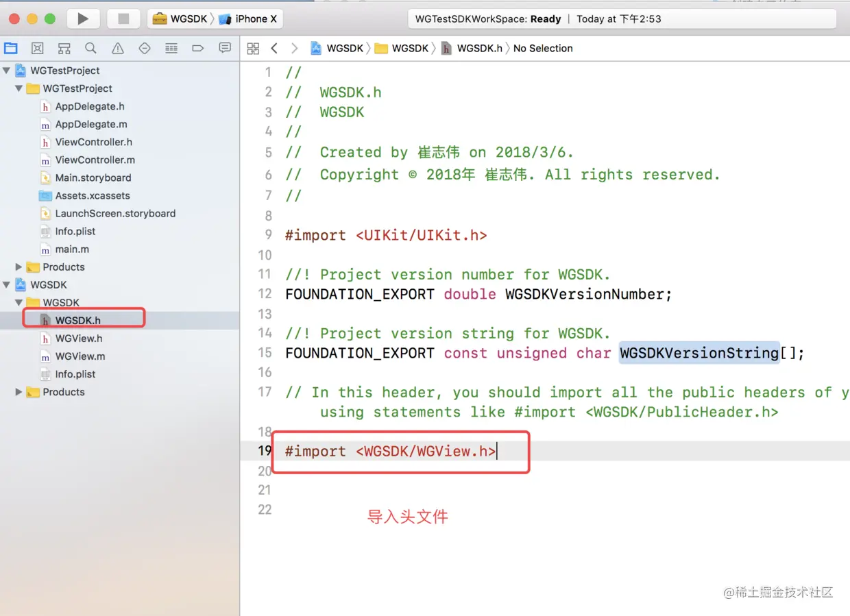Open the No Selection jump bar menu
The width and height of the screenshot is (850, 616).
(543, 48)
